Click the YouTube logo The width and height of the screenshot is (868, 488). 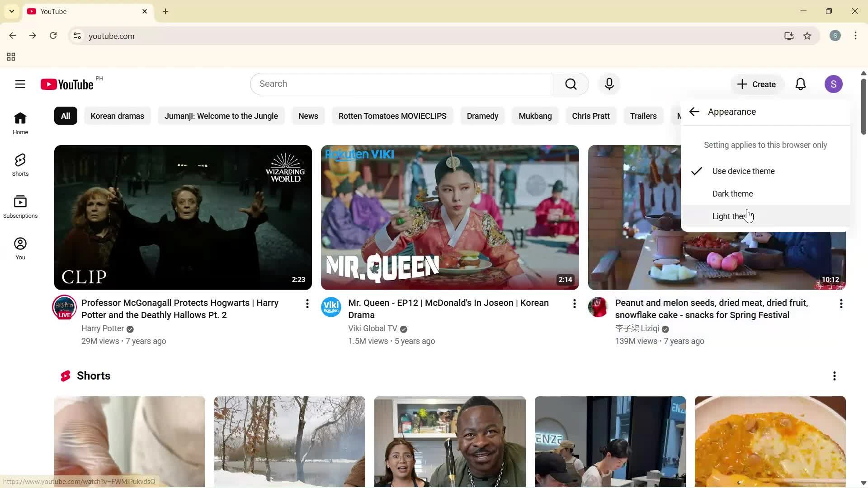click(66, 84)
